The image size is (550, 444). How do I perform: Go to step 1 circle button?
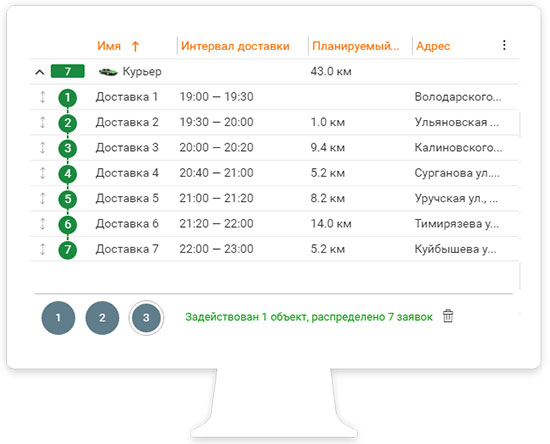click(x=58, y=318)
